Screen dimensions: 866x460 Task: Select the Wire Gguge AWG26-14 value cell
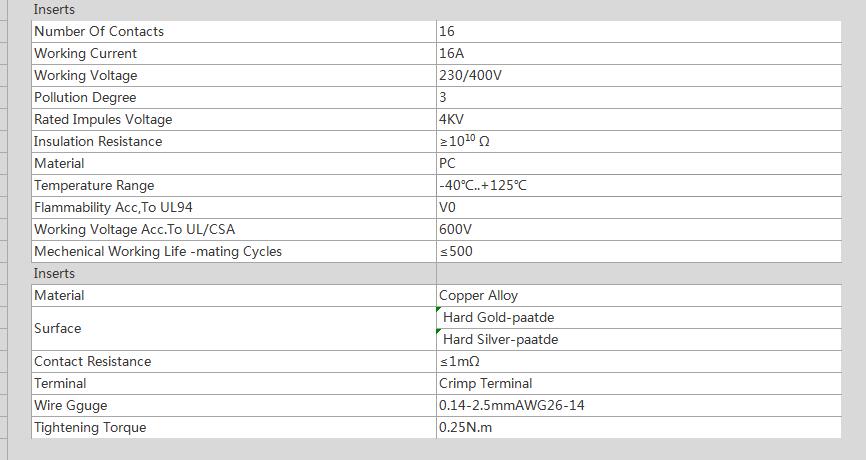(x=638, y=406)
